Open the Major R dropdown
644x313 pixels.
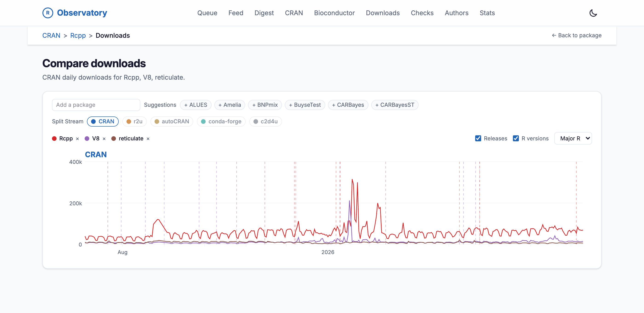(x=573, y=138)
